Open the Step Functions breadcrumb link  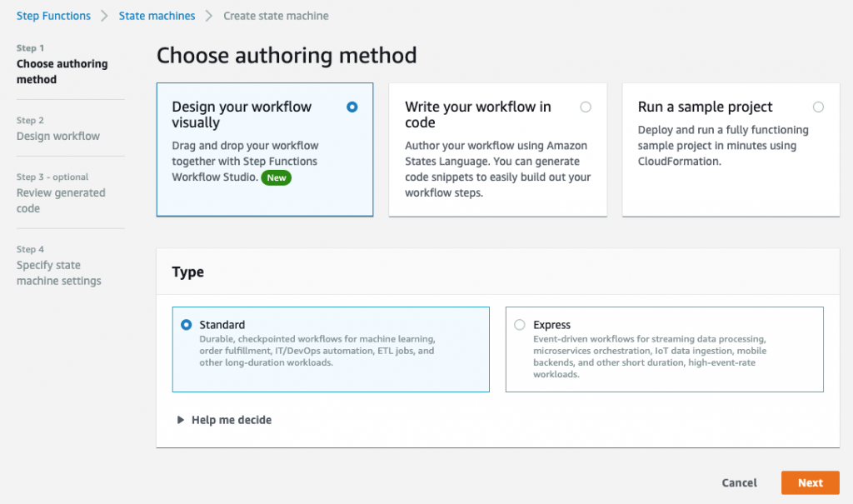click(53, 15)
